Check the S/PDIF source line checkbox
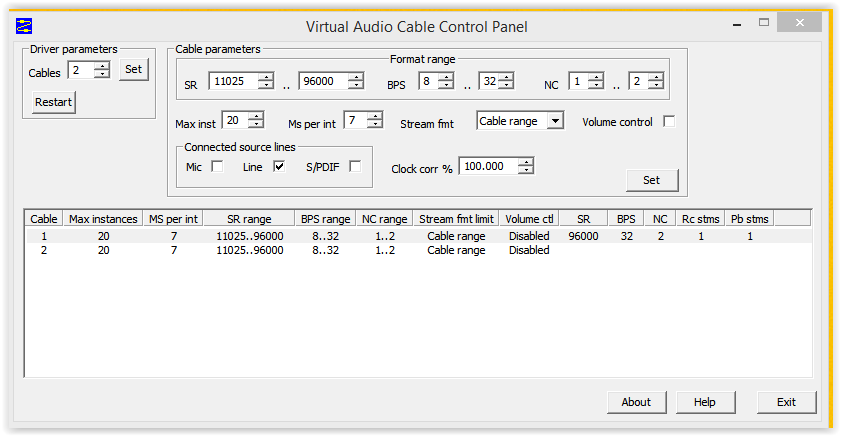This screenshot has height=436, width=841. pos(355,166)
